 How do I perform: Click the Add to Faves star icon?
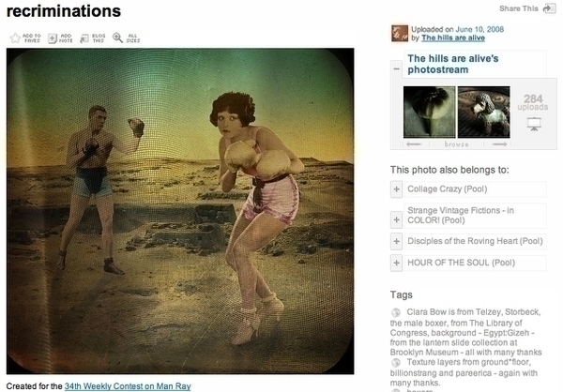[x=15, y=38]
